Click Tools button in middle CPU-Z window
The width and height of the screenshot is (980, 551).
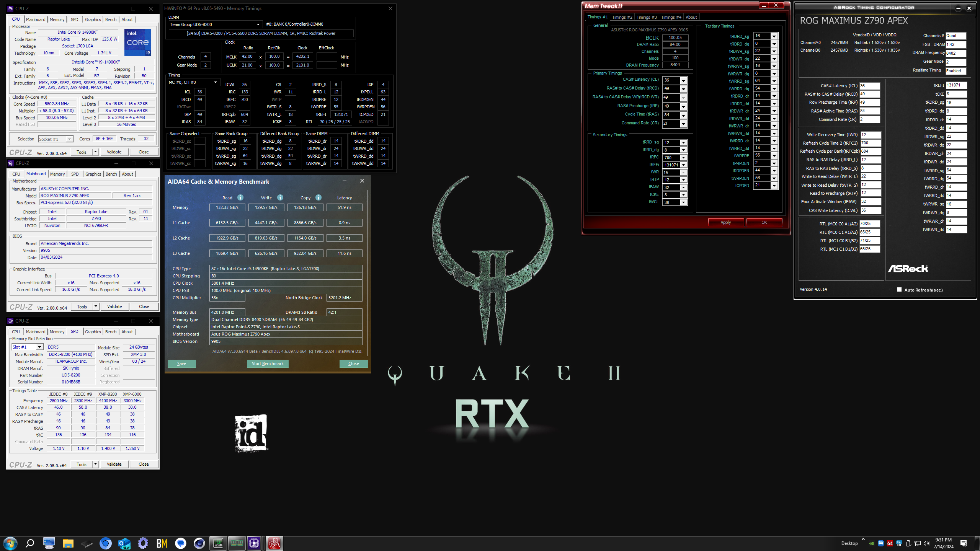click(x=82, y=306)
